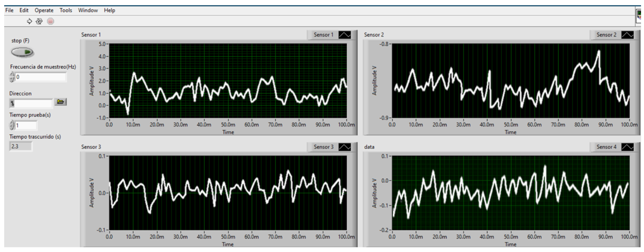Click Sensor 2 plot legend line icon
Image resolution: width=644 pixels, height=252 pixels.
pyautogui.click(x=627, y=35)
